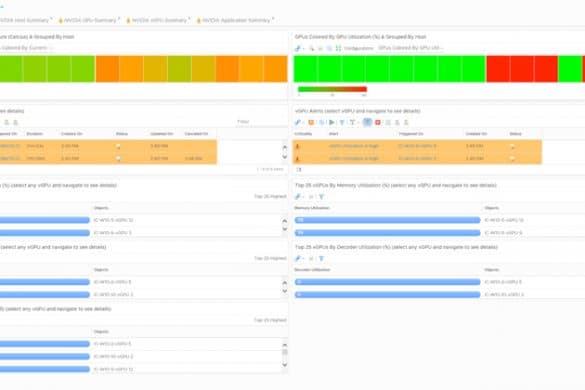Select the second vGPU Utilization is high alert row

pyautogui.click(x=417, y=158)
